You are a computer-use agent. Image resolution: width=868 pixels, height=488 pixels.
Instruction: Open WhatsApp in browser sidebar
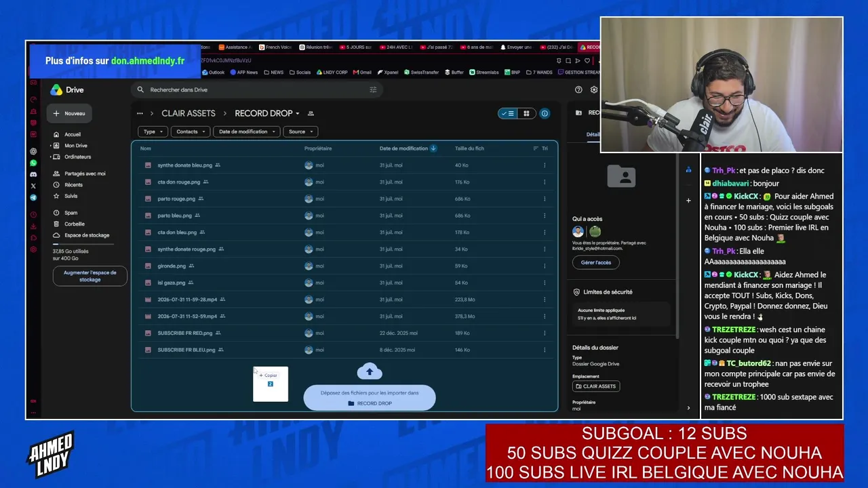[x=33, y=163]
